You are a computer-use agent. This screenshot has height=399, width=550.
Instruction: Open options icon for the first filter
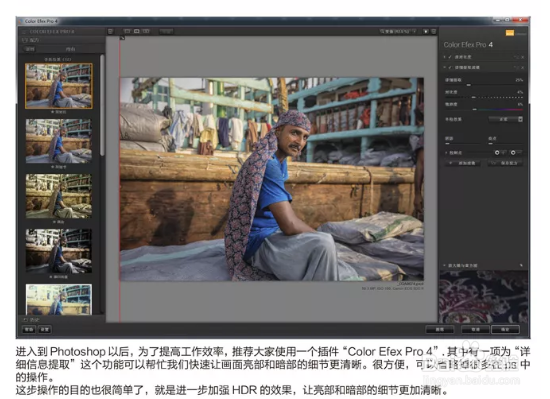click(517, 57)
